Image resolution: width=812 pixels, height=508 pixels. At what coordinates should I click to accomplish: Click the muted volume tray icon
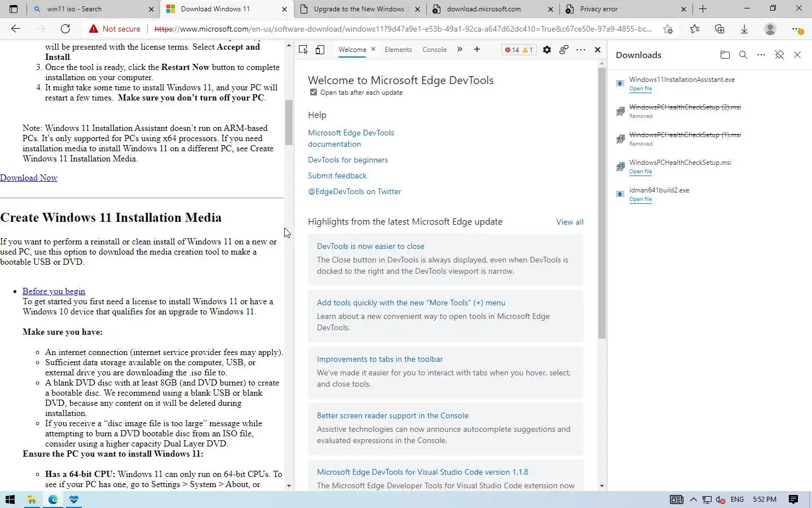[x=721, y=500]
